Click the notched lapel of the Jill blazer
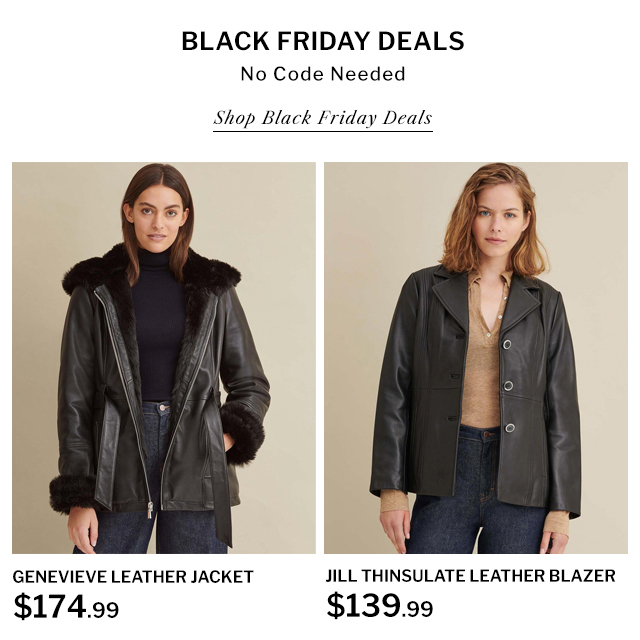 click(451, 297)
